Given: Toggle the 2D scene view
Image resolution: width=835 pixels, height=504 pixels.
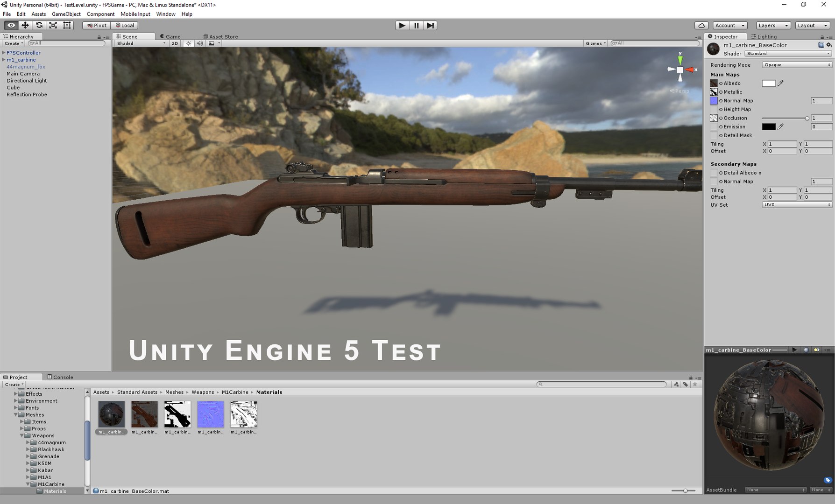Looking at the screenshot, I should click(175, 43).
